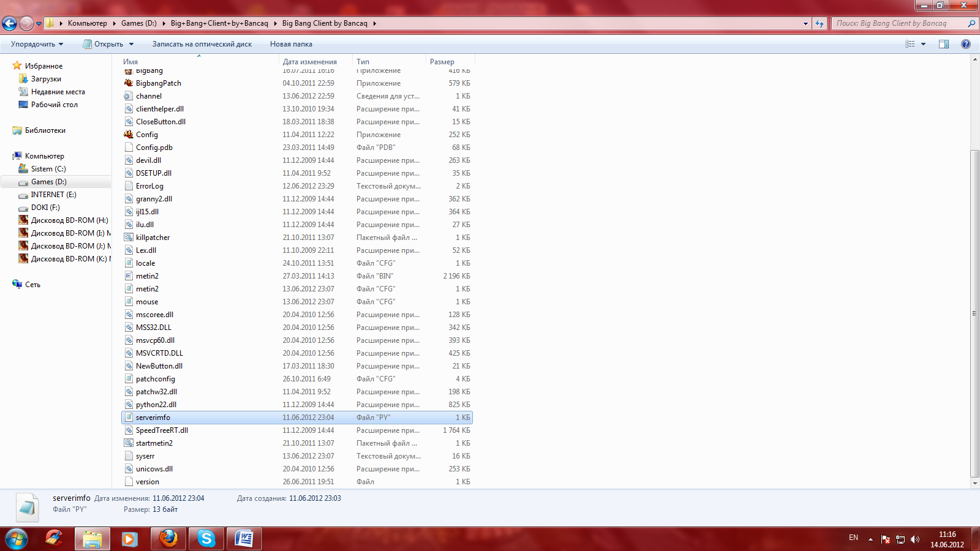Select Библиотеки in navigation pane
The image size is (980, 551).
pyautogui.click(x=45, y=130)
